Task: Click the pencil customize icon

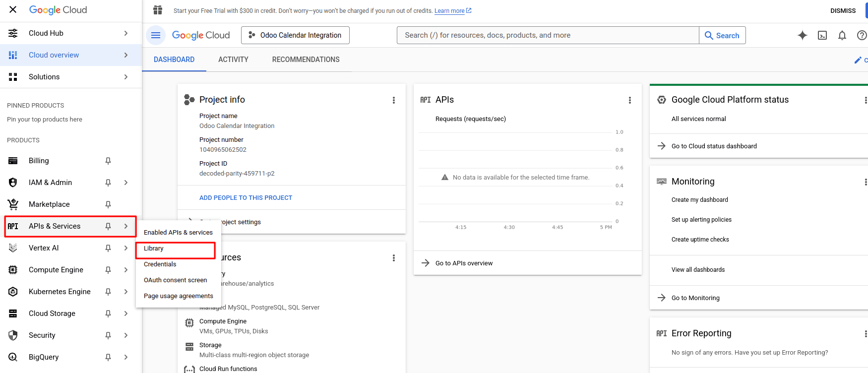Action: 858,60
